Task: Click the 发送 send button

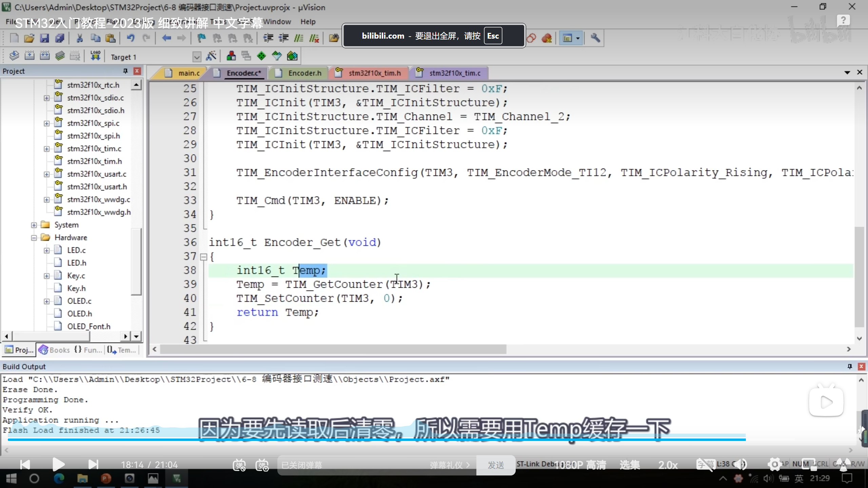Action: (496, 465)
